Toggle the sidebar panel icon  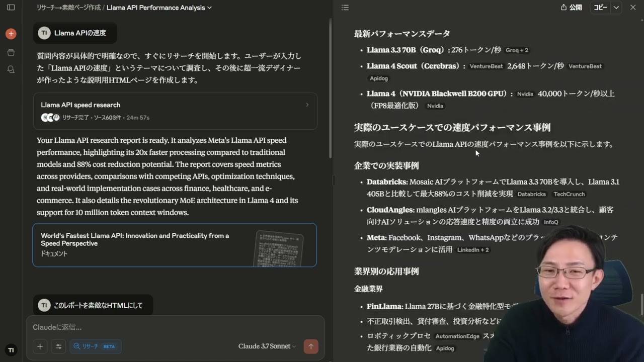click(x=11, y=8)
